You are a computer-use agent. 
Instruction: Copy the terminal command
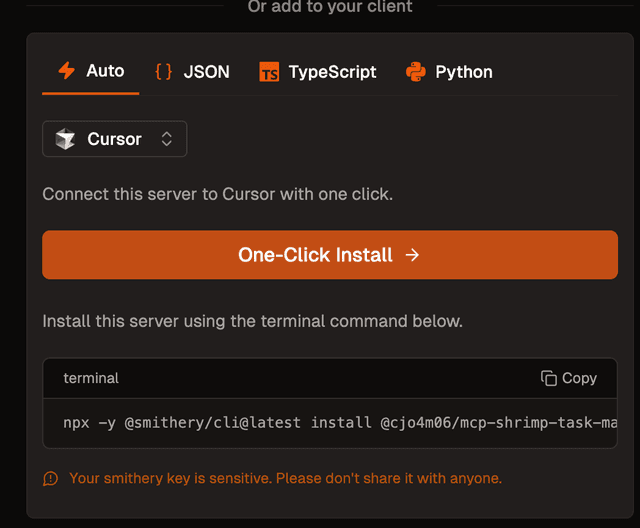click(x=569, y=378)
